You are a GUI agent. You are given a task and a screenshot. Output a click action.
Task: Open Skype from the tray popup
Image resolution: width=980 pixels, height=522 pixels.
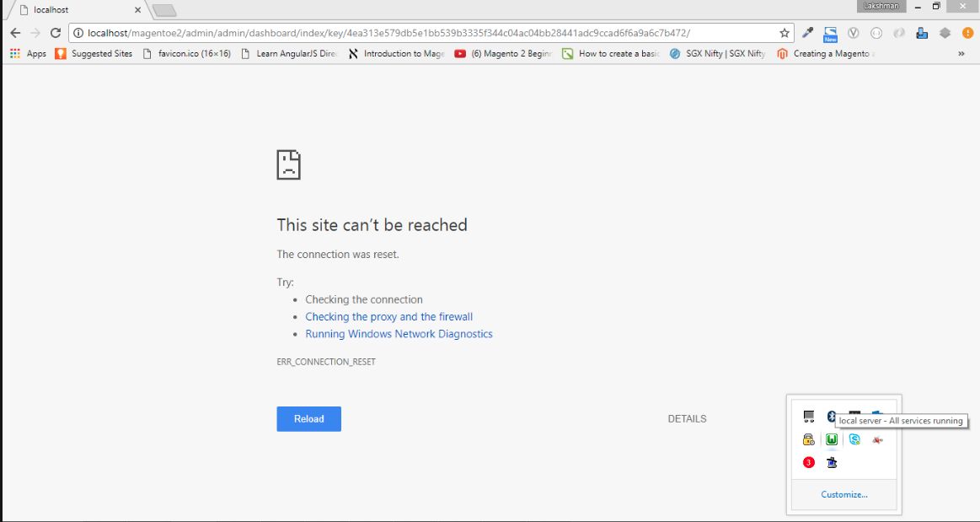pyautogui.click(x=854, y=439)
